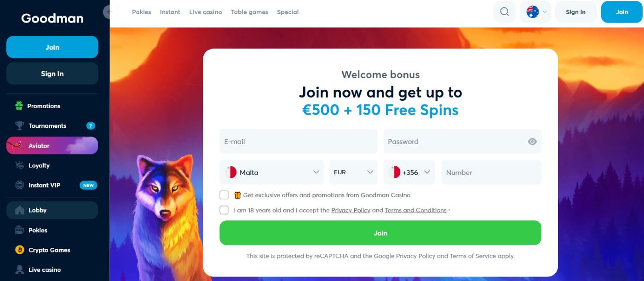Expand the EUR currency dropdown

353,172
